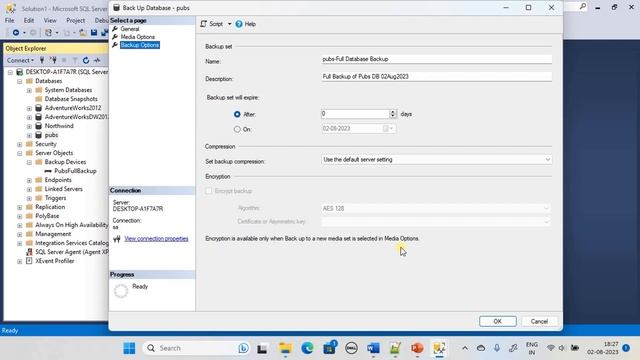This screenshot has height=360, width=640.
Task: Click the backup set Name field
Action: click(436, 59)
